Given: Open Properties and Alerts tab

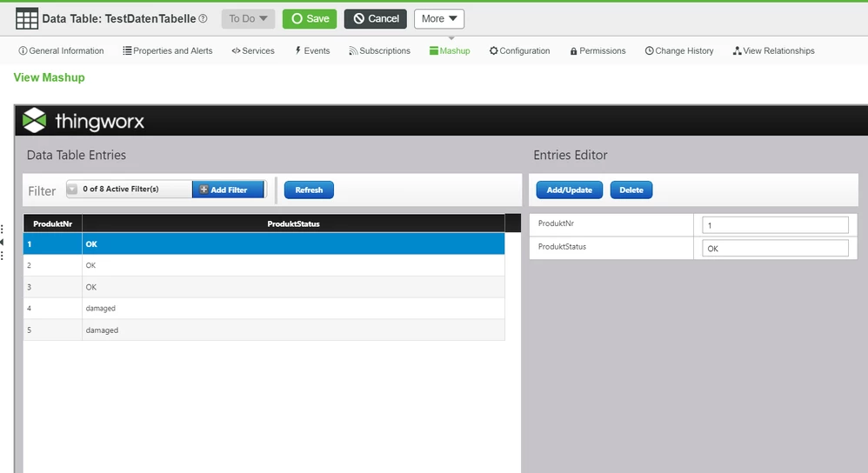Looking at the screenshot, I should pos(168,51).
